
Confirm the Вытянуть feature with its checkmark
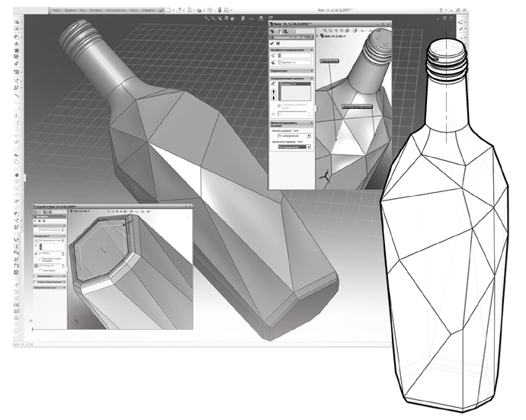click(x=35, y=221)
